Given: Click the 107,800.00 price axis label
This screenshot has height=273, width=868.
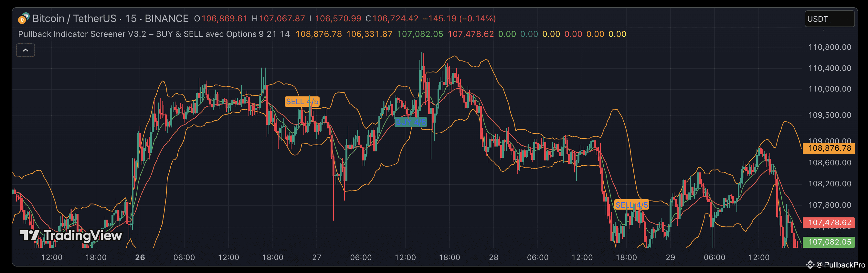Looking at the screenshot, I should point(830,205).
